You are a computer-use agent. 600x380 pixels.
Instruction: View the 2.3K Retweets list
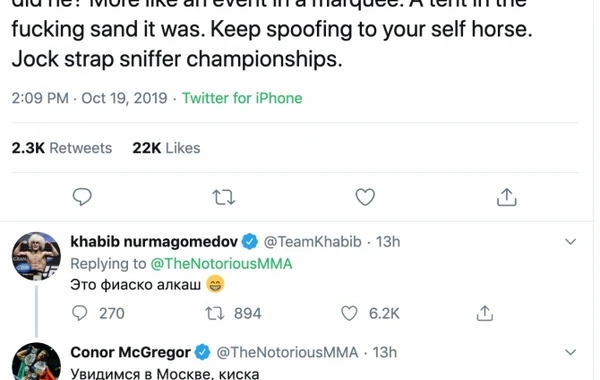(62, 148)
